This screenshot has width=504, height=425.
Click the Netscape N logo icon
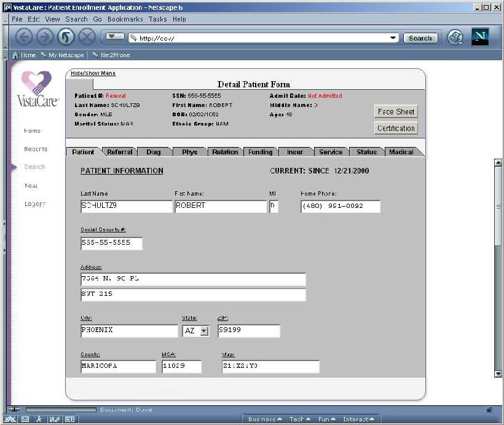pos(480,37)
